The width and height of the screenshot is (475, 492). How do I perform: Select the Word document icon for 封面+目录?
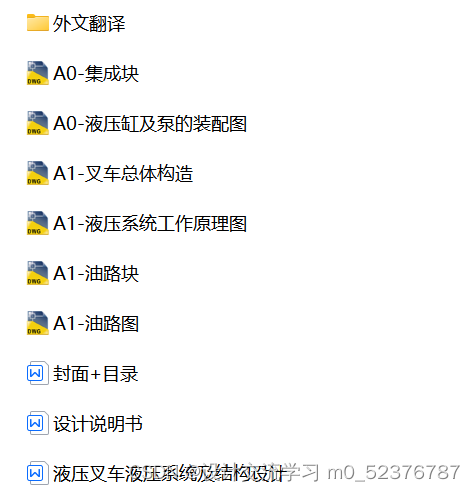38,373
